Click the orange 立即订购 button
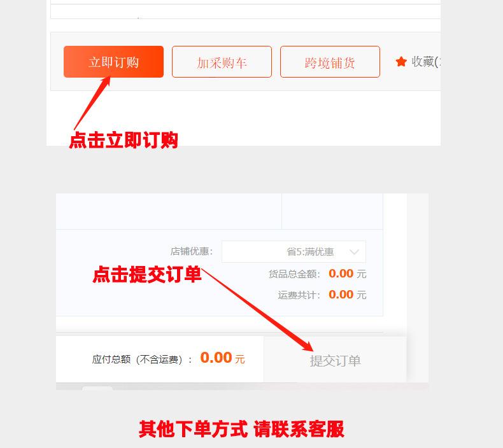 pos(113,62)
